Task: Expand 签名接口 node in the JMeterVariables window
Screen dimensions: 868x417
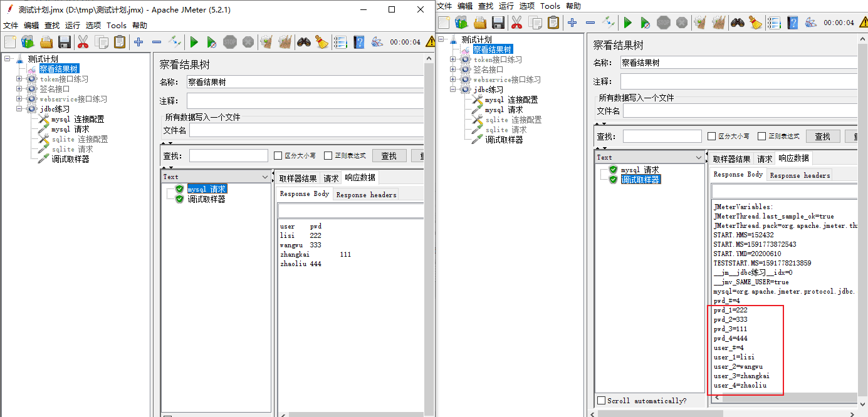Action: coord(452,70)
